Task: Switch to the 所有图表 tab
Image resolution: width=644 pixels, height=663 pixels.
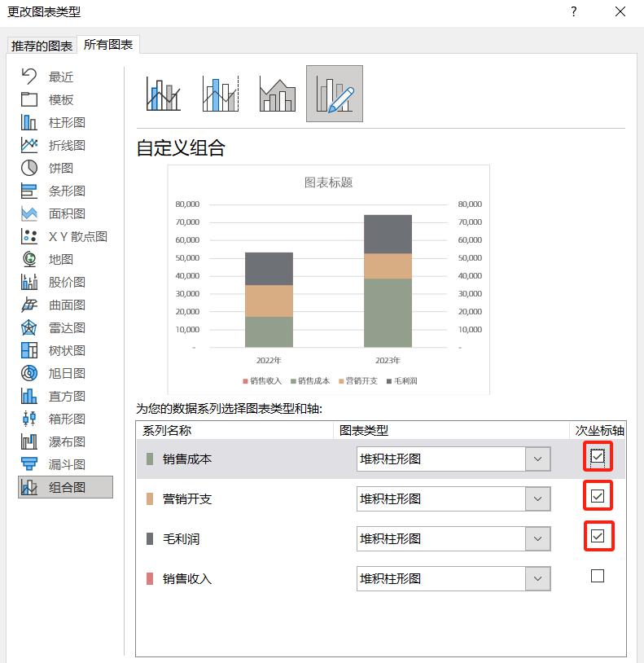Action: pos(108,45)
